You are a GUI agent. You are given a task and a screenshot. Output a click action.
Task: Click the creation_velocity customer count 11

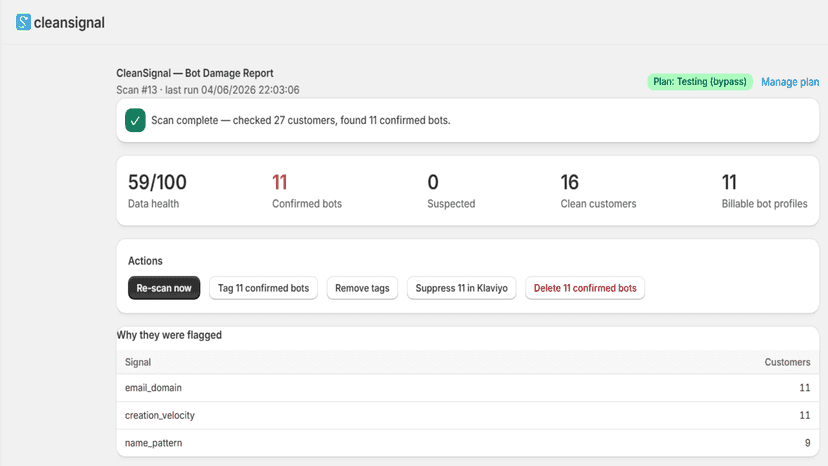point(805,415)
